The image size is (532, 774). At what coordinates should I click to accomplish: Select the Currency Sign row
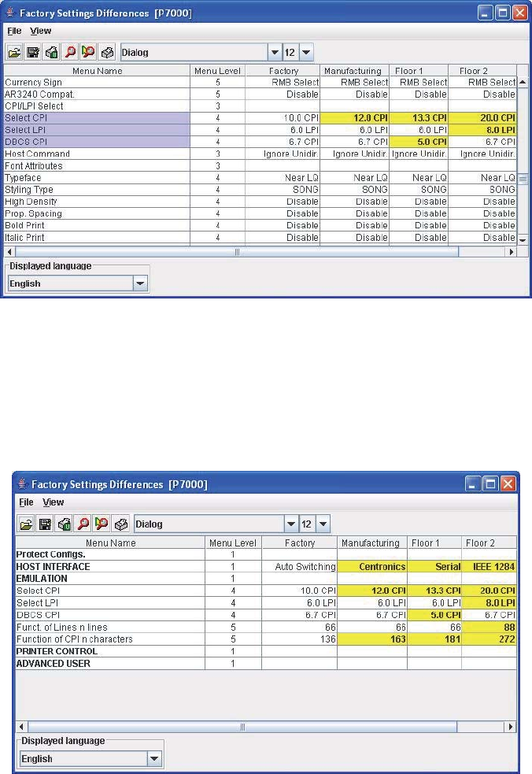click(260, 83)
